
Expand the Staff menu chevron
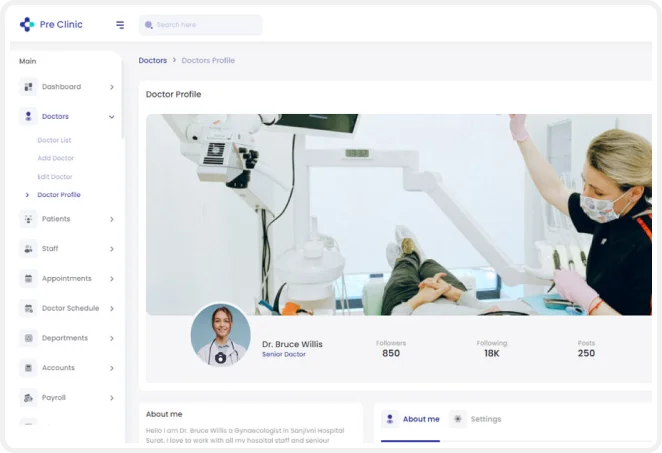click(112, 249)
